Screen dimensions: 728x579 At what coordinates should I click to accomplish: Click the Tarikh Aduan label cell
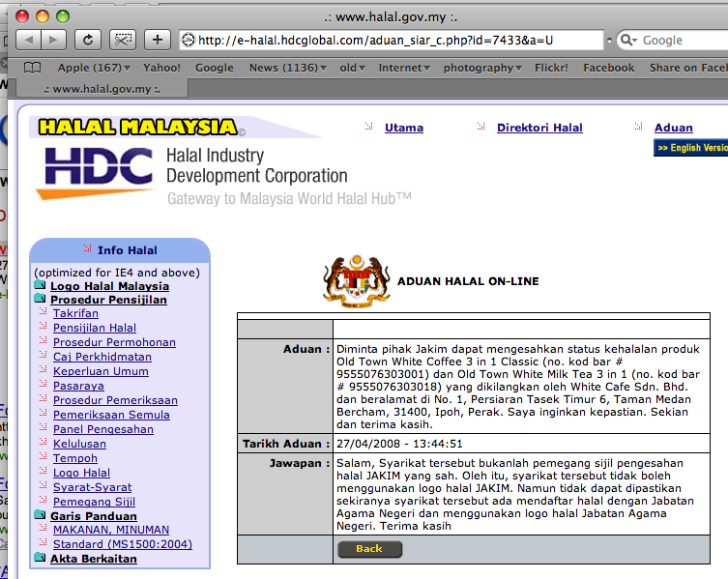click(x=285, y=444)
